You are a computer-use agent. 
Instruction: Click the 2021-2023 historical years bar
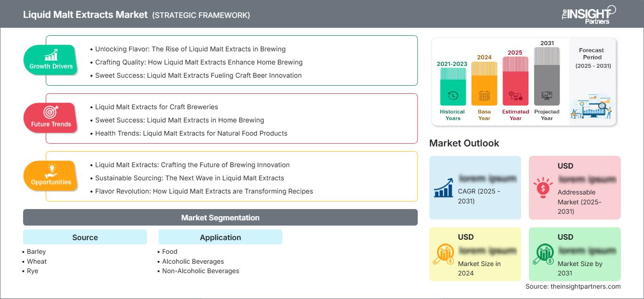(453, 86)
